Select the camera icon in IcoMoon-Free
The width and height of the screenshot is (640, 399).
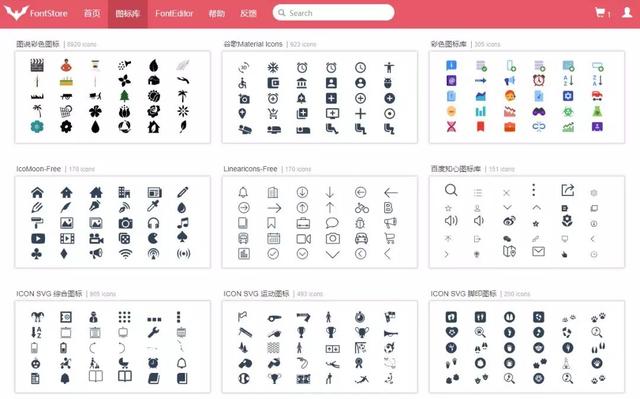pyautogui.click(x=125, y=223)
